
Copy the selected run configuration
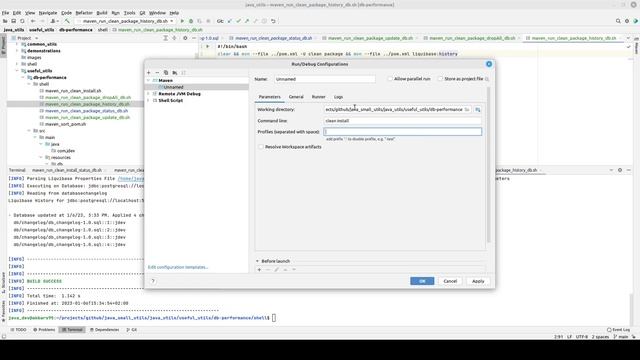pos(166,73)
